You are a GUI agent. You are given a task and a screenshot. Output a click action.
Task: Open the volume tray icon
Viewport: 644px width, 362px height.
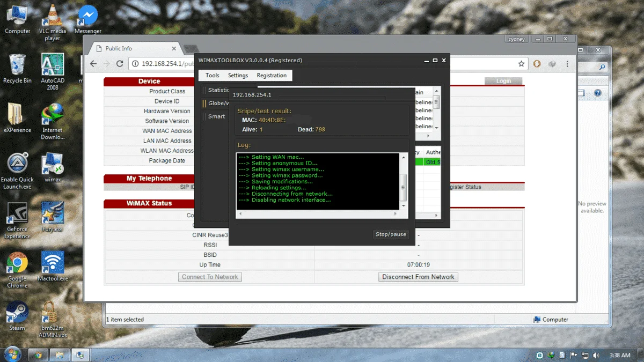coord(596,355)
